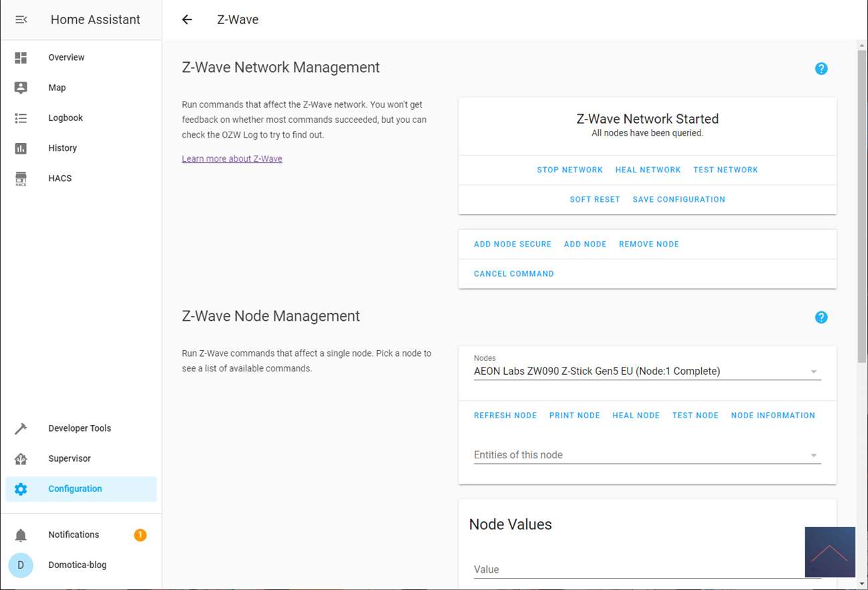Click the Notifications bell icon
Viewport: 868px width, 590px height.
point(21,535)
